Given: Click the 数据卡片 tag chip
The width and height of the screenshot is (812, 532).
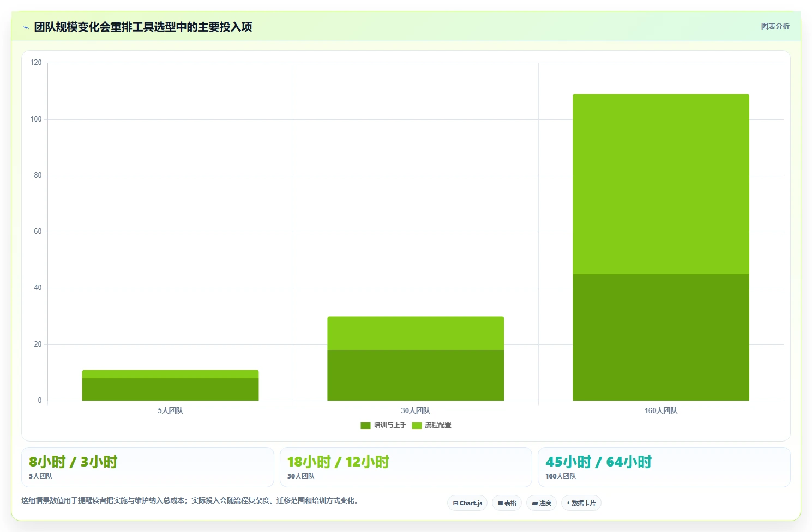Looking at the screenshot, I should click(x=581, y=503).
